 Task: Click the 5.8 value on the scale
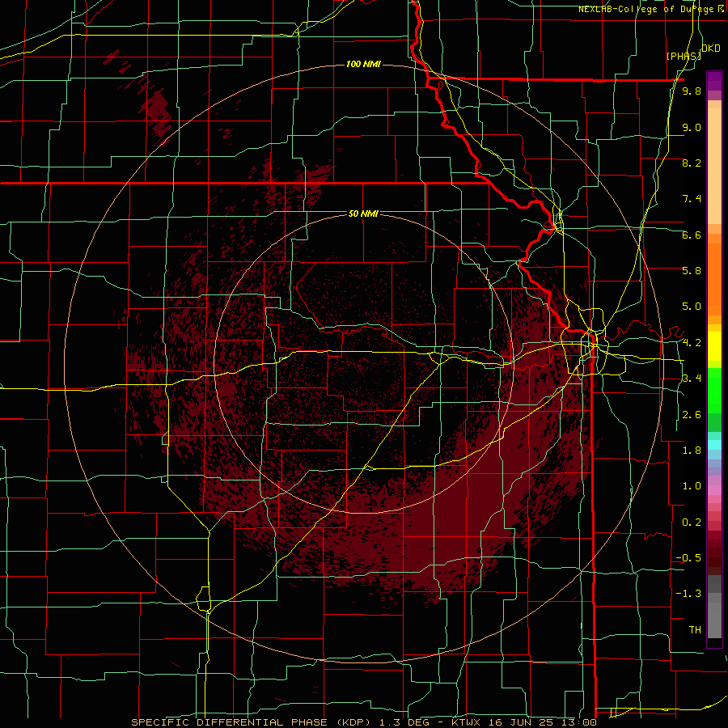tap(692, 271)
